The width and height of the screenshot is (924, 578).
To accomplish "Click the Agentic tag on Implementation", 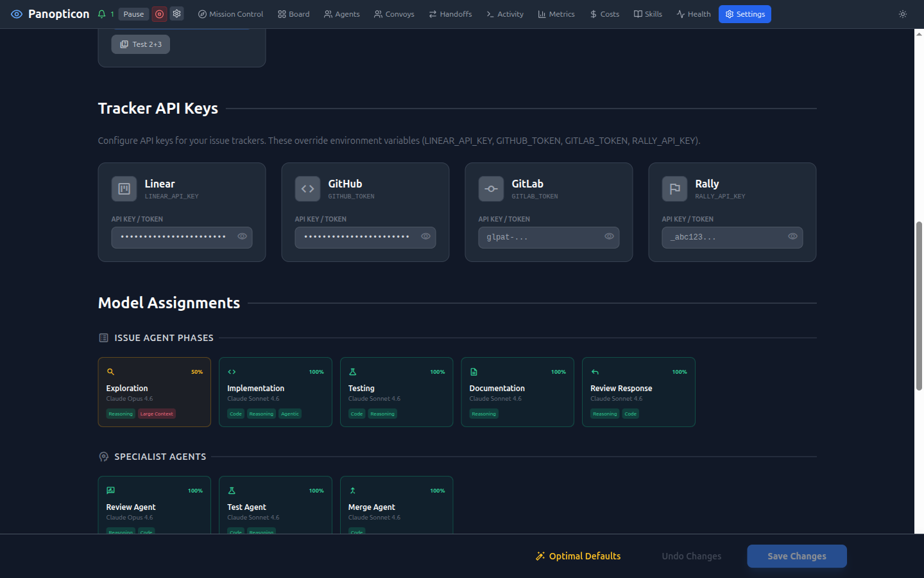I will (290, 414).
